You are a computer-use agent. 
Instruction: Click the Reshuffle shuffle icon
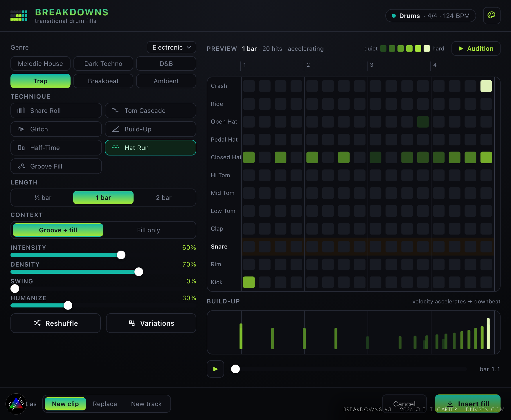(37, 323)
